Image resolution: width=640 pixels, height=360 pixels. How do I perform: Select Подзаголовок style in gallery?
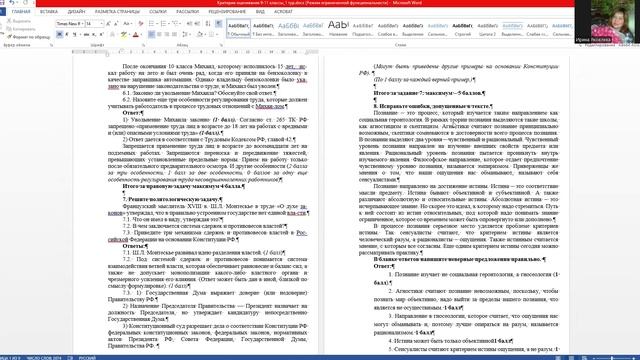click(363, 29)
